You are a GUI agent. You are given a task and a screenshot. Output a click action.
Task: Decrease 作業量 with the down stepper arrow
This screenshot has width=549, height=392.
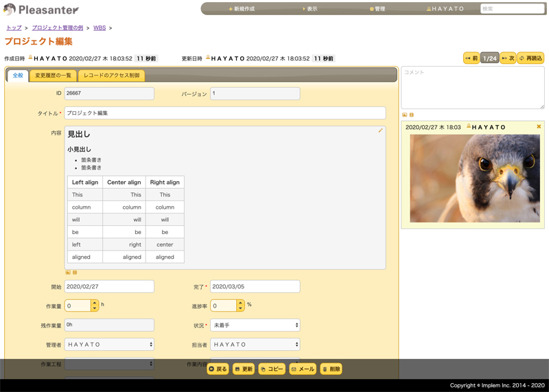(x=95, y=309)
